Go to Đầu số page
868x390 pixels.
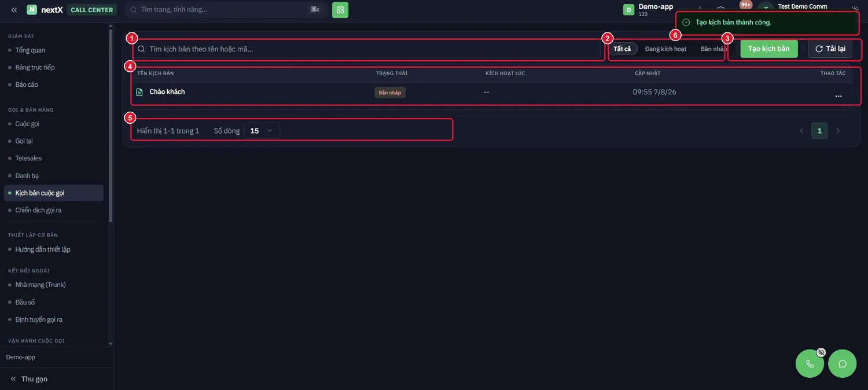coord(54,302)
